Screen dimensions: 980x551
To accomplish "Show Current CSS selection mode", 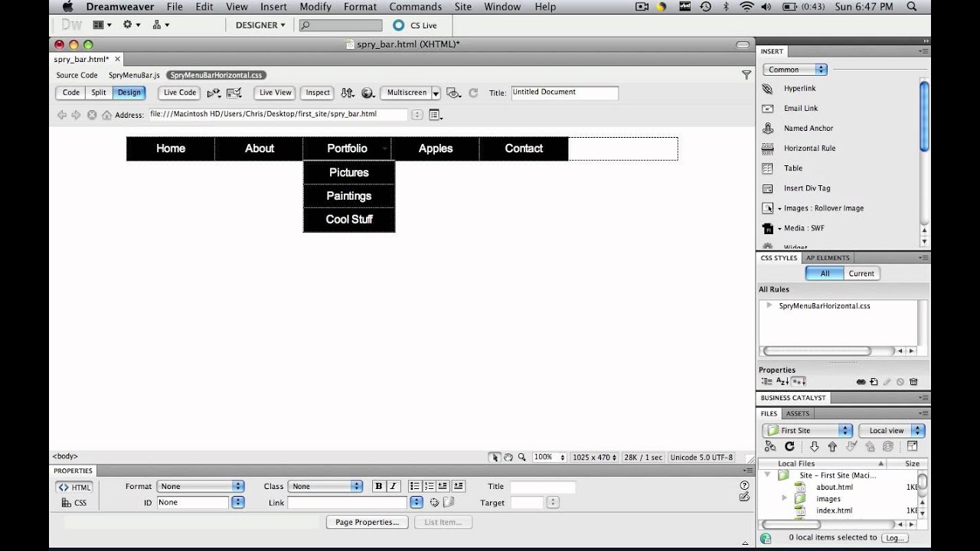I will (x=861, y=273).
